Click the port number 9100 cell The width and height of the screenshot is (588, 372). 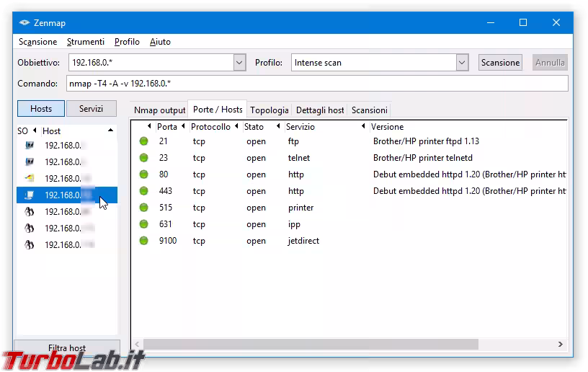(x=168, y=240)
